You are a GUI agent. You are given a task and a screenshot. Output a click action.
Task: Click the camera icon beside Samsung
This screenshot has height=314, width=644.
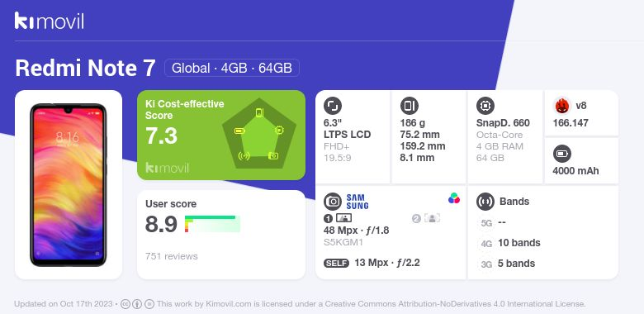click(333, 202)
